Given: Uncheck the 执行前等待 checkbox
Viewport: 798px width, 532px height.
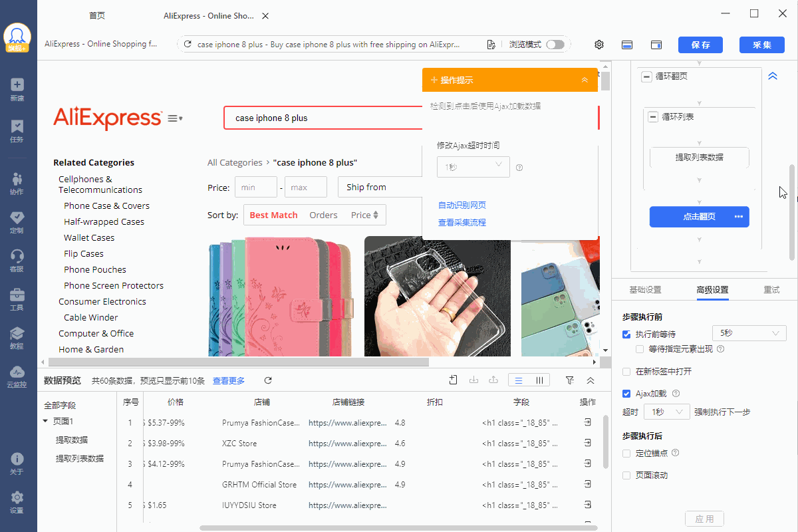Looking at the screenshot, I should tap(626, 334).
